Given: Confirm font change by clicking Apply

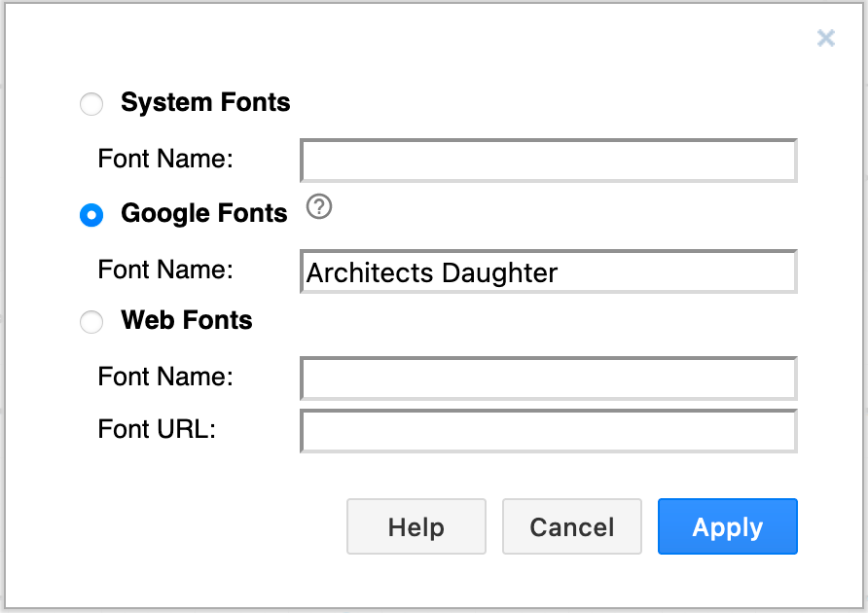Looking at the screenshot, I should pos(727,526).
